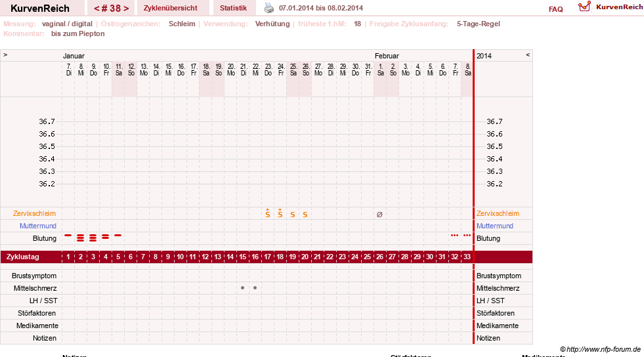This screenshot has height=357, width=644.
Task: Click the left 'Mittelschmerz' row label
Action: click(35, 288)
